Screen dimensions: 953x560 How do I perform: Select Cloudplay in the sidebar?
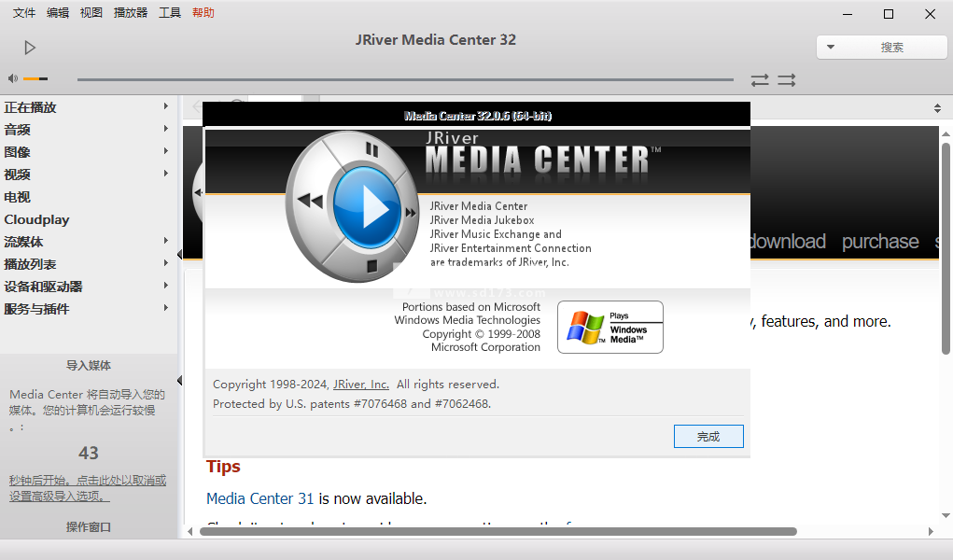tap(36, 219)
